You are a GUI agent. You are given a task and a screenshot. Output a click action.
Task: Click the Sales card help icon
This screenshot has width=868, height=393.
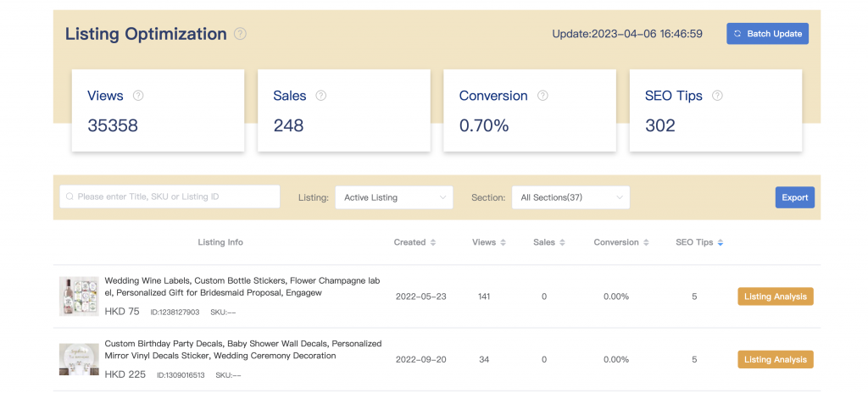click(321, 96)
